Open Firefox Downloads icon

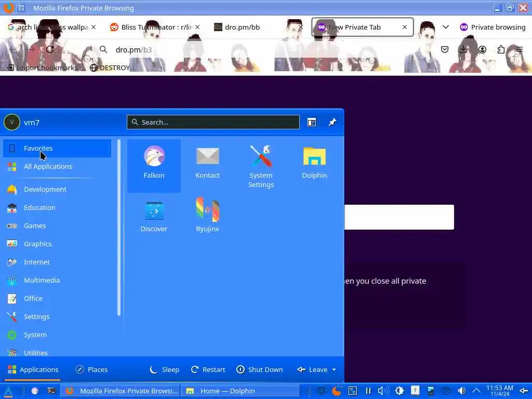pos(463,49)
